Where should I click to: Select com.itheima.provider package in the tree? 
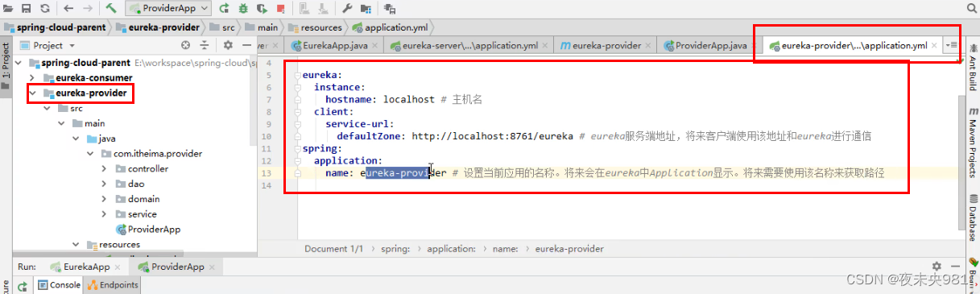(x=151, y=154)
